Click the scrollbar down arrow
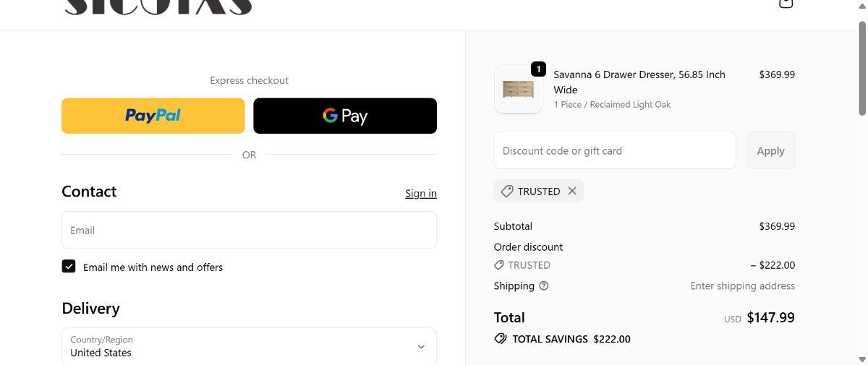This screenshot has height=365, width=868. 862,359
